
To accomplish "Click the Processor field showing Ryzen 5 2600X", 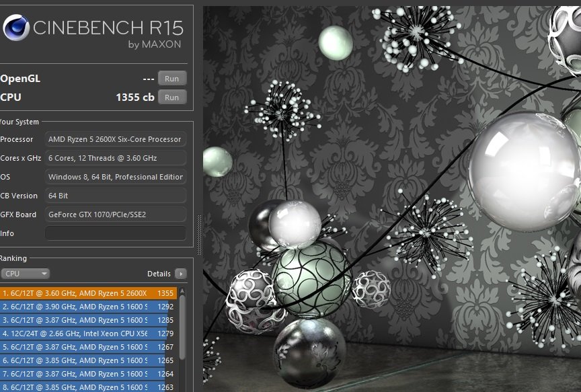I will pos(116,139).
